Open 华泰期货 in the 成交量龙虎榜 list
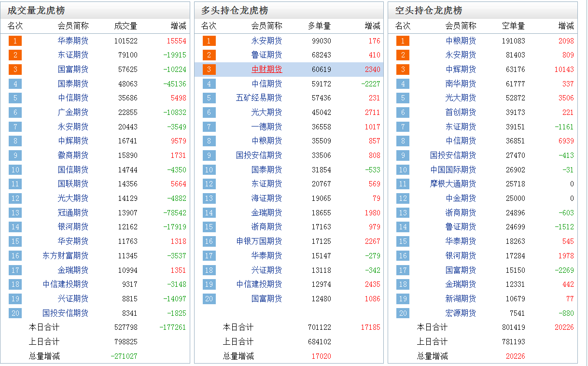Viewport: 588px width, 366px height. click(73, 41)
